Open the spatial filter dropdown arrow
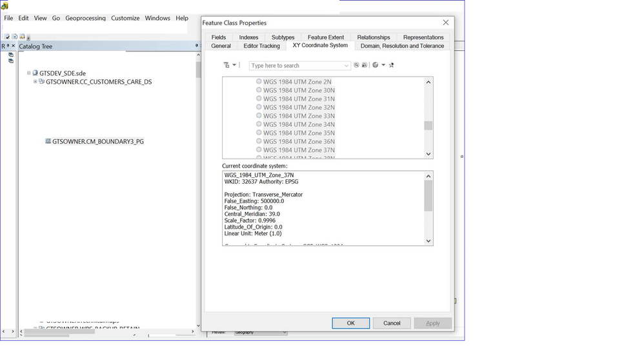This screenshot has height=348, width=644. (234, 65)
